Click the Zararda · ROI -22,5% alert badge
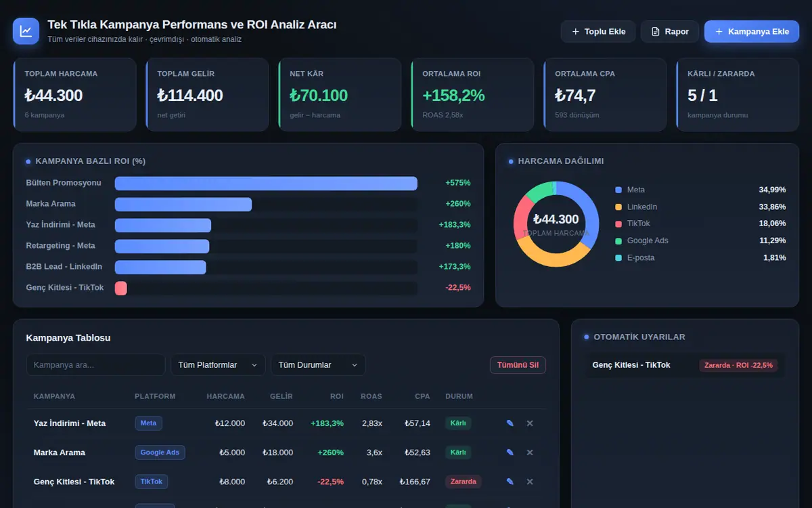 point(738,366)
